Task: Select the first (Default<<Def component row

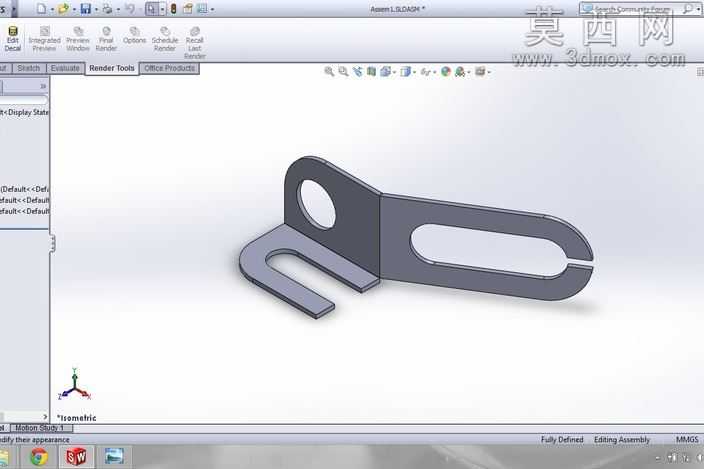Action: [x=24, y=189]
